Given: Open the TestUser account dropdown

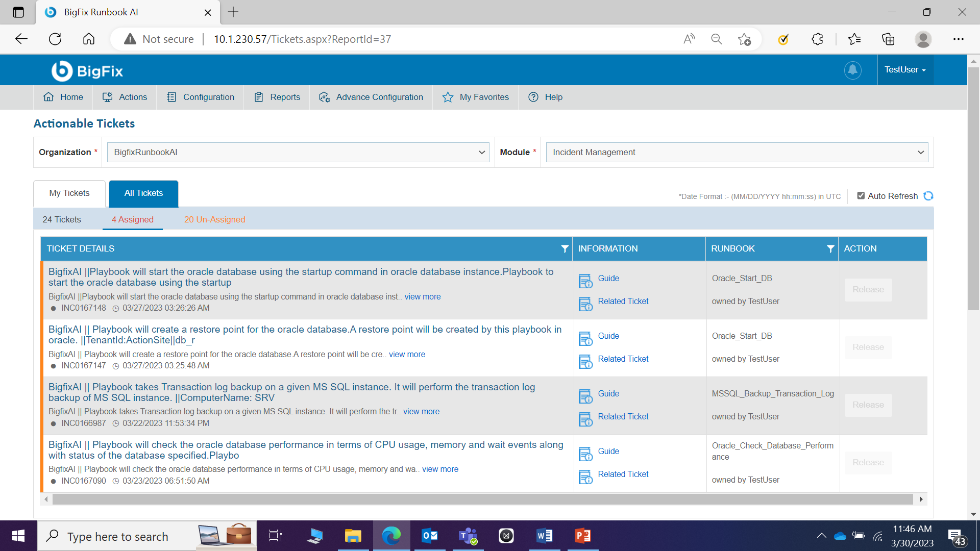Looking at the screenshot, I should (905, 70).
